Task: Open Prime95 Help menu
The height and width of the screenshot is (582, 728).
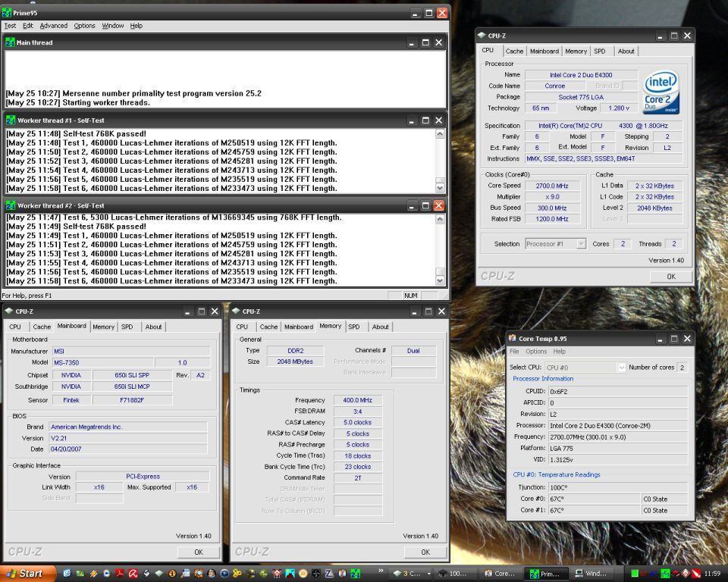Action: 136,26
